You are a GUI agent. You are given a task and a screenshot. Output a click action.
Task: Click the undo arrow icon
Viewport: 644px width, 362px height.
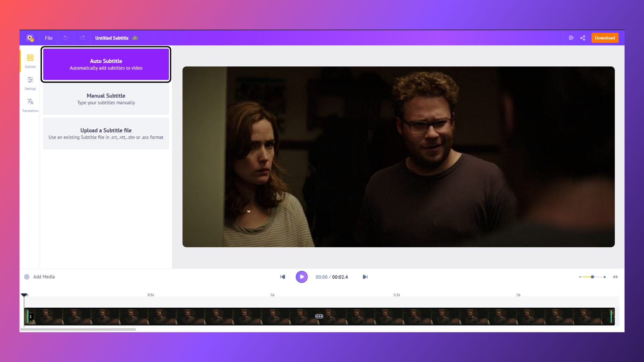click(66, 38)
